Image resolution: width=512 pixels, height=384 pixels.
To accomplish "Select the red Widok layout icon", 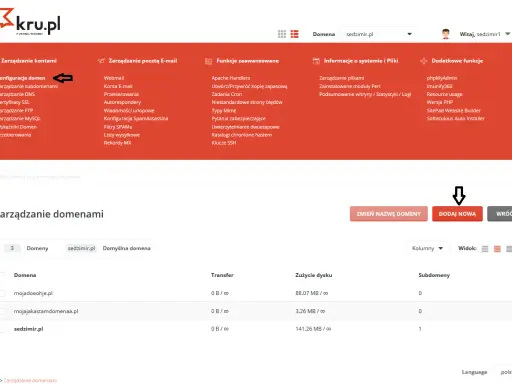I will click(497, 249).
